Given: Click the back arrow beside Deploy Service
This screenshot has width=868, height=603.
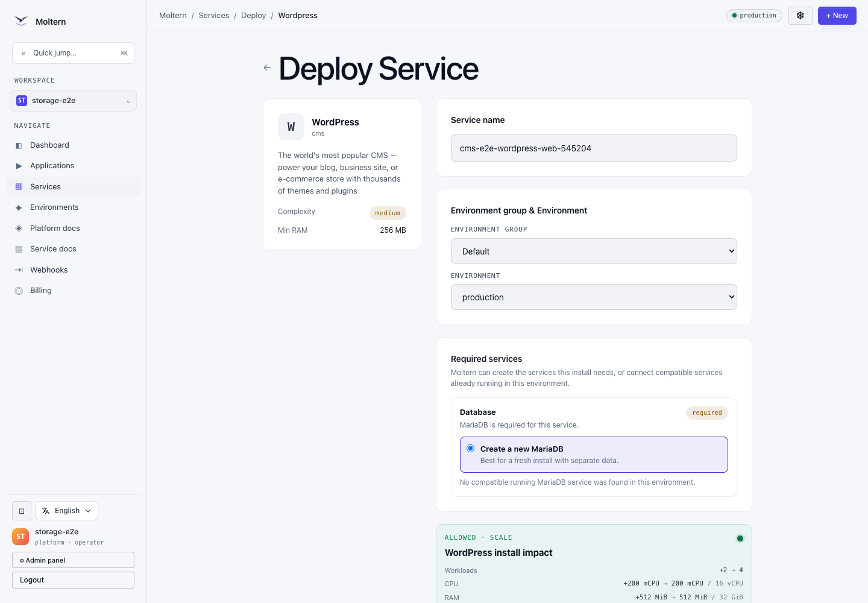Looking at the screenshot, I should [x=267, y=68].
